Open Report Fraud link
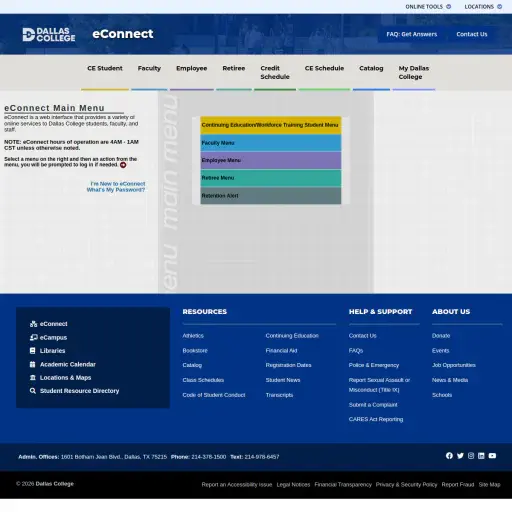This screenshot has width=512, height=512. click(x=458, y=485)
